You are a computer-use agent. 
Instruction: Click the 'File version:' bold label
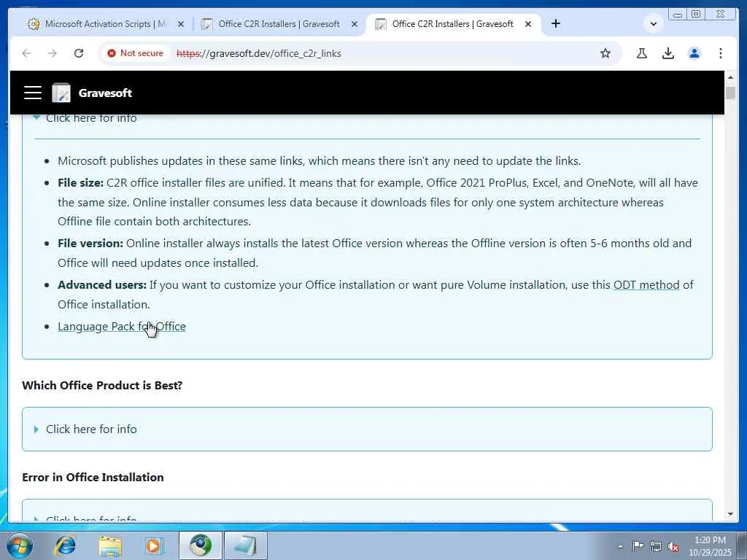(x=90, y=244)
